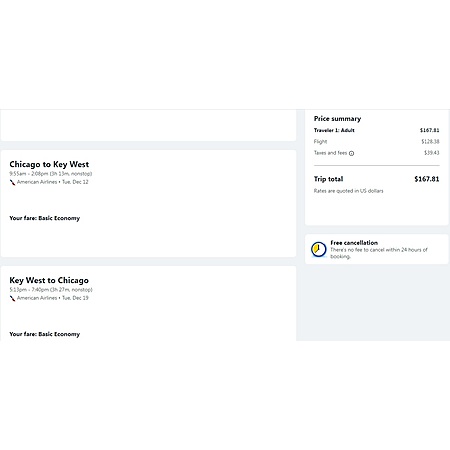Click the Flight price line
Viewport: 450px width, 450px height.
(x=376, y=142)
